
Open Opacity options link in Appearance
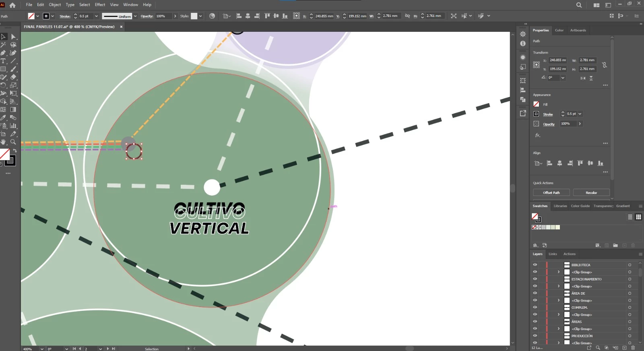(x=549, y=124)
